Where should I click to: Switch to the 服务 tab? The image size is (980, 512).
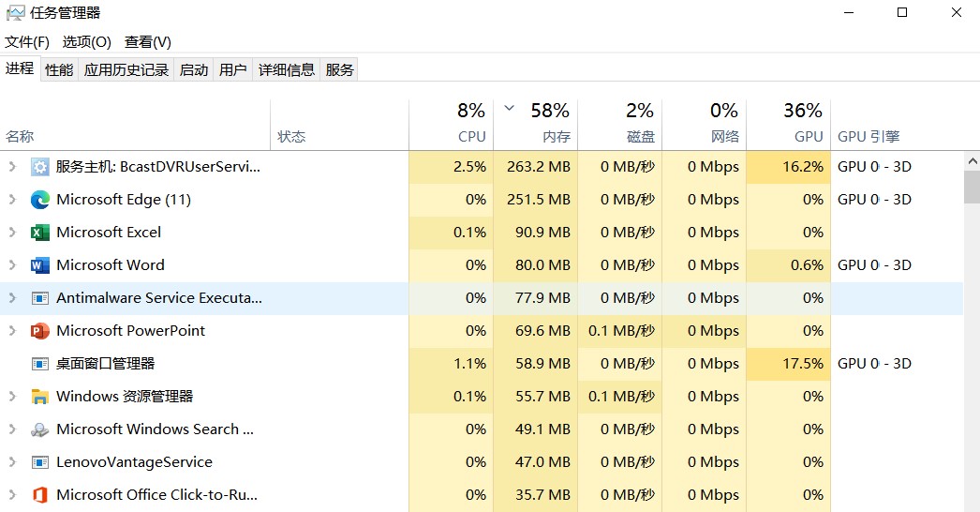339,69
